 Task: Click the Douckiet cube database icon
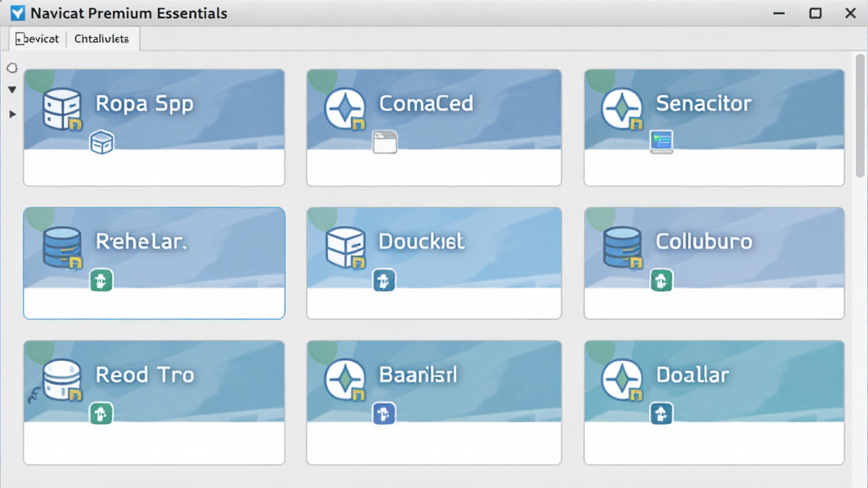click(346, 247)
